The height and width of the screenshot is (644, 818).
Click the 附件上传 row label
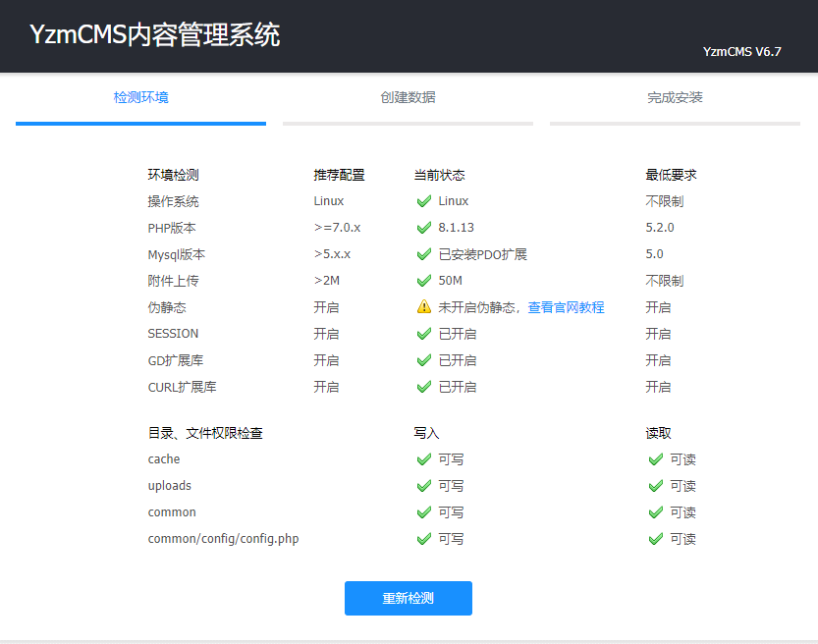173,281
